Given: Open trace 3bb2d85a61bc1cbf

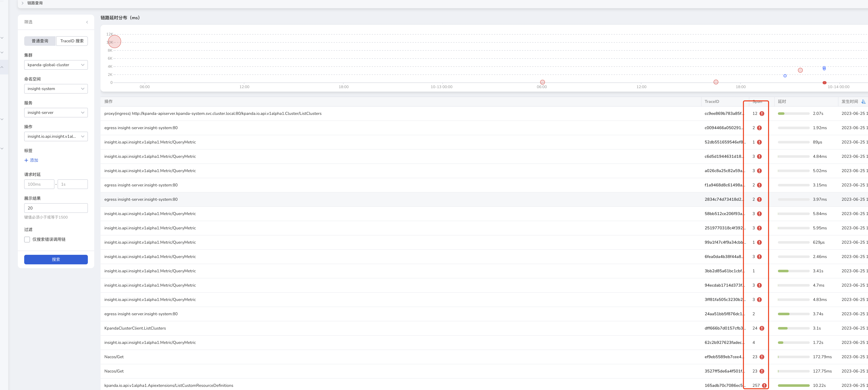Looking at the screenshot, I should point(724,271).
